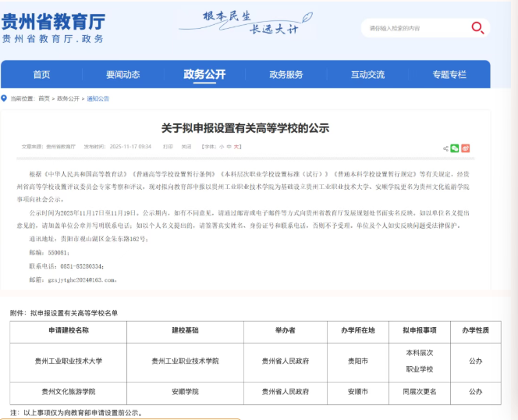Click the blue location pin icon
Viewport: 518px width, 420px height.
(x=4, y=99)
